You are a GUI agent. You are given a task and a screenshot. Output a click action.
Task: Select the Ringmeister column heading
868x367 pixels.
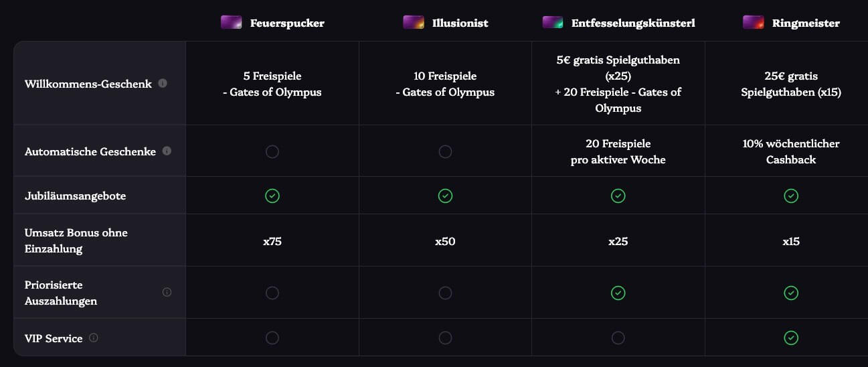[x=806, y=23]
